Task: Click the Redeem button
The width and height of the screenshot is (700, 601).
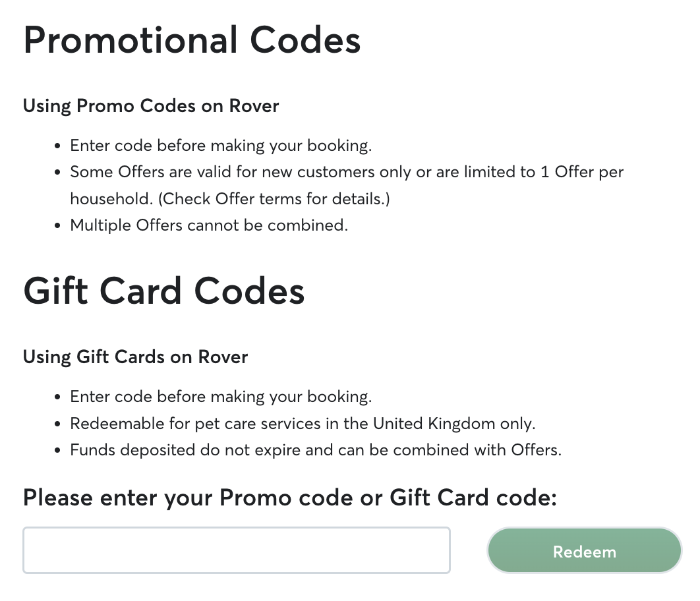Action: coord(584,551)
